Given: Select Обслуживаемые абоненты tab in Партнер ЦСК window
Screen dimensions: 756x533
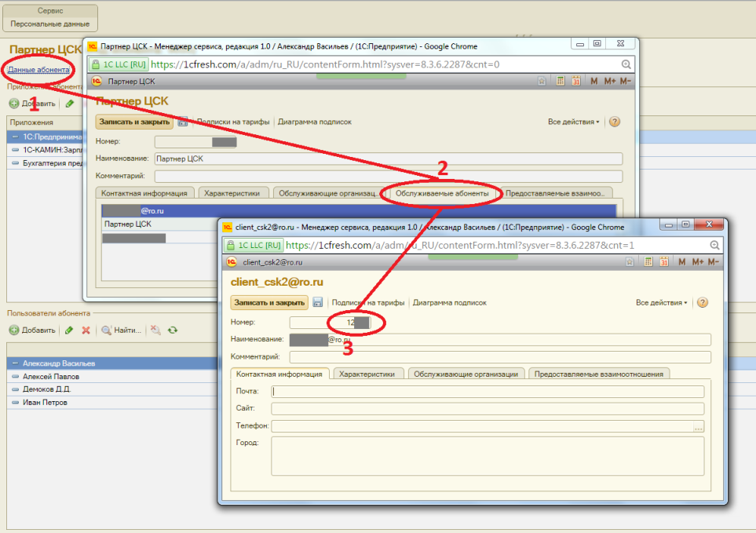Looking at the screenshot, I should coord(442,193).
